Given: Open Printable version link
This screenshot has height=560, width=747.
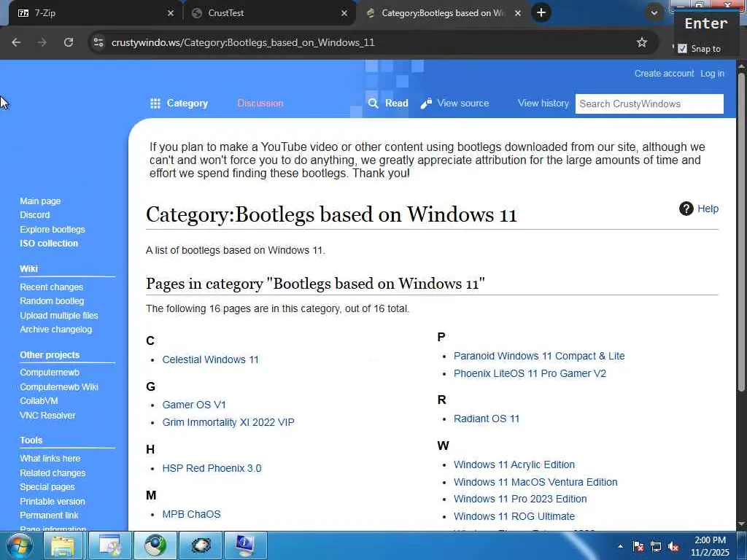Looking at the screenshot, I should tap(53, 501).
